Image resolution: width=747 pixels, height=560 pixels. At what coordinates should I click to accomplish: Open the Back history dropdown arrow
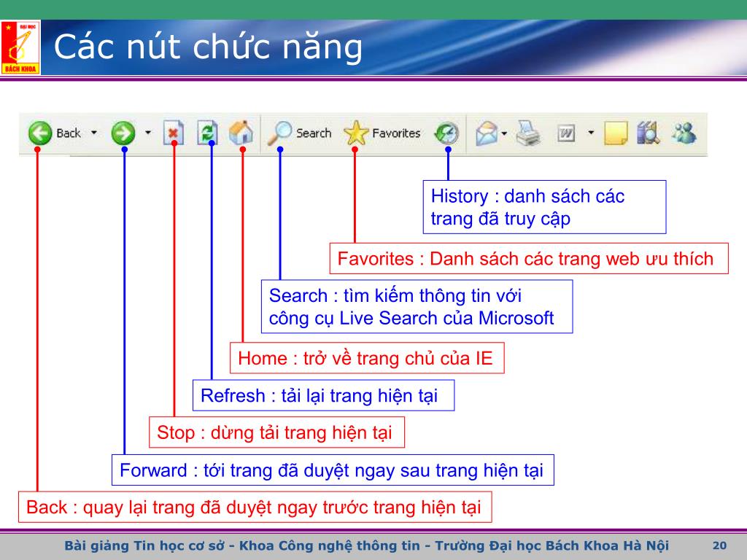click(94, 133)
